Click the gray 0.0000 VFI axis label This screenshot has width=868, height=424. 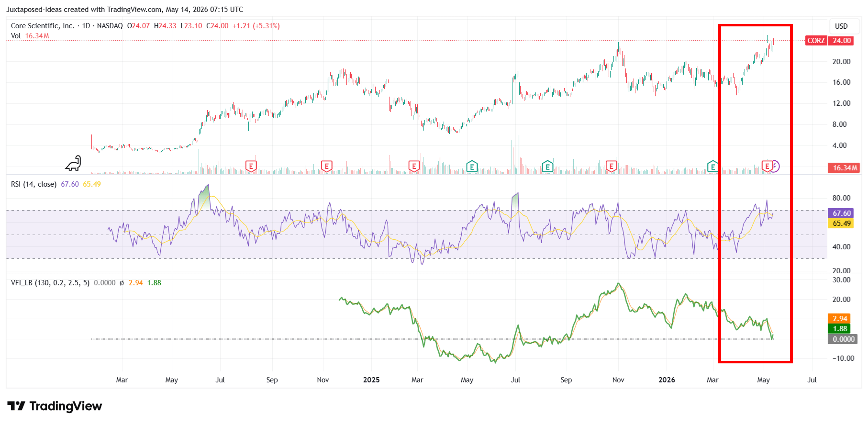coord(843,339)
